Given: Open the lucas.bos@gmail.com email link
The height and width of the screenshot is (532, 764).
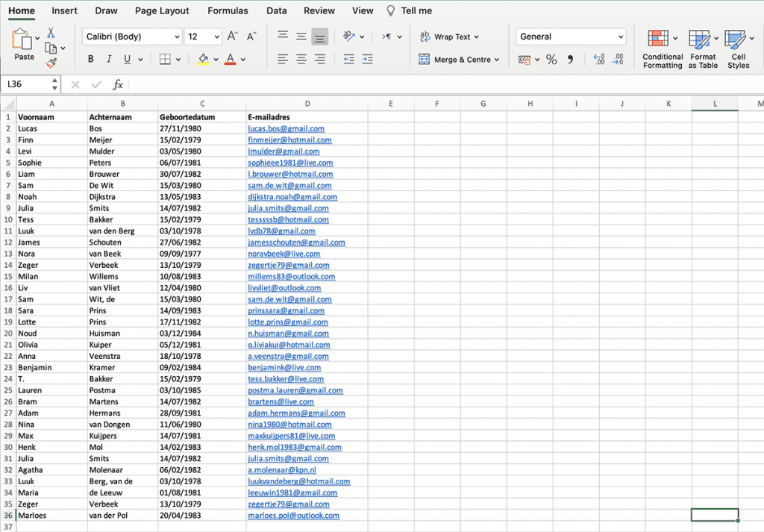Looking at the screenshot, I should [286, 128].
